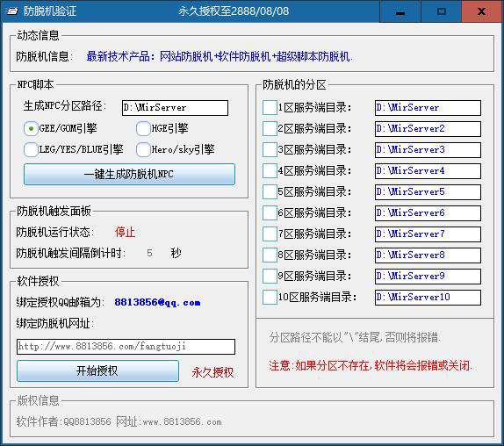Viewport: 504px width, 446px height.
Task: Click the 8813856@qq.com email text
Action: [x=157, y=302]
